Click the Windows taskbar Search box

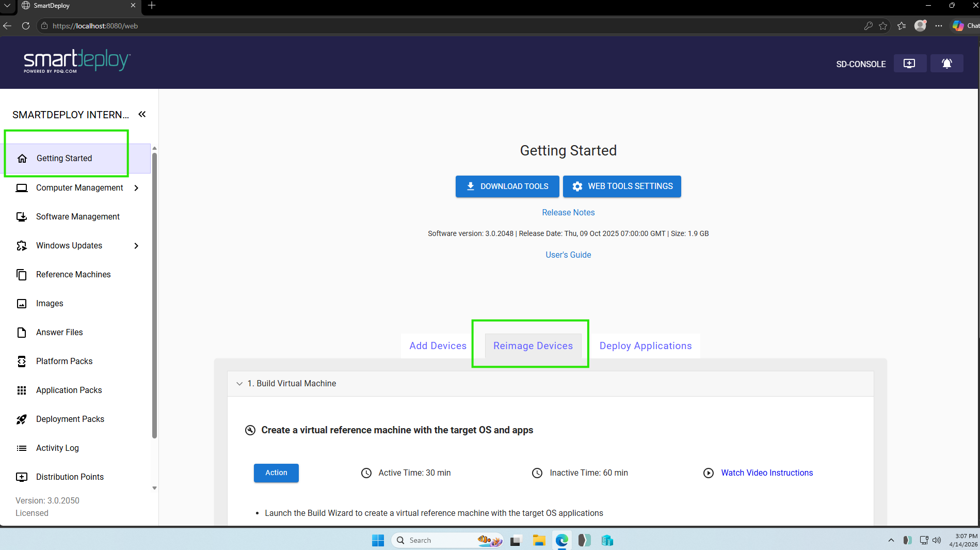point(439,540)
